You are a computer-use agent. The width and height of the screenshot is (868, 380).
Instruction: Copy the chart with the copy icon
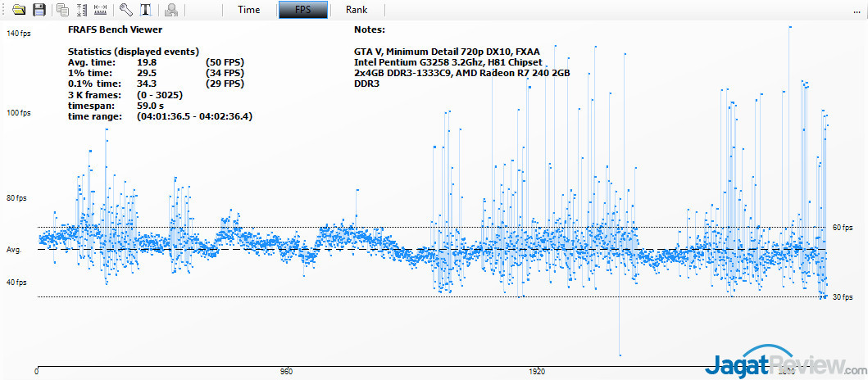coord(63,10)
